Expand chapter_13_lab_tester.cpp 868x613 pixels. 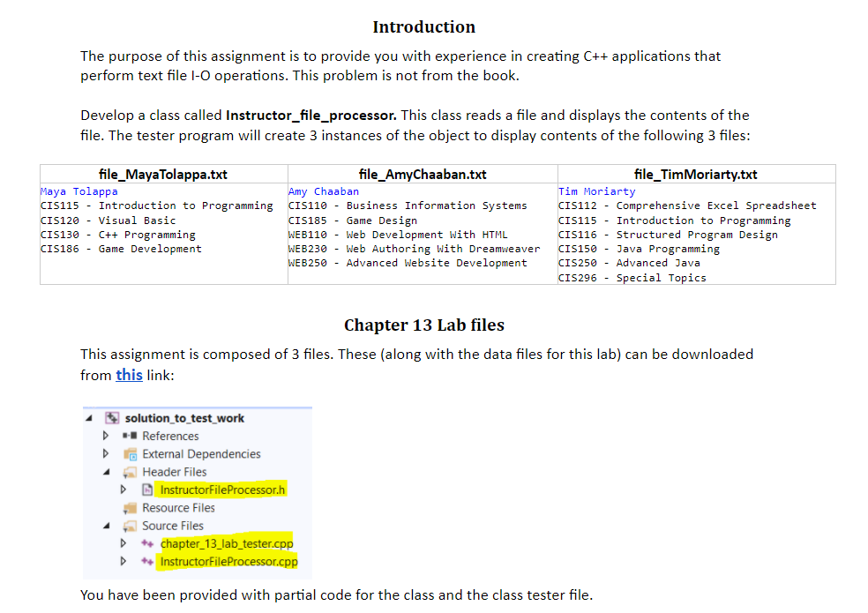tap(123, 542)
